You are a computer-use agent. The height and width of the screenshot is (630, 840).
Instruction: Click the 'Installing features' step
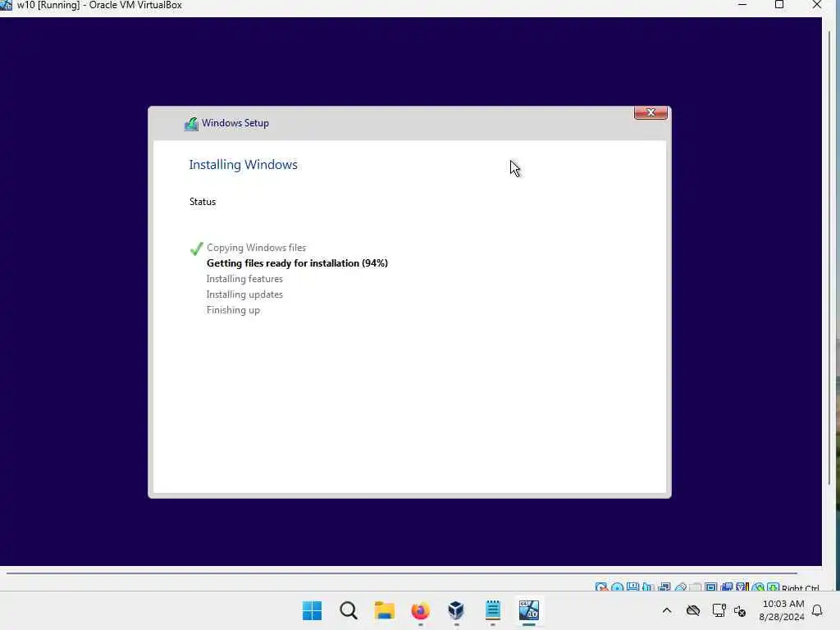pyautogui.click(x=244, y=279)
